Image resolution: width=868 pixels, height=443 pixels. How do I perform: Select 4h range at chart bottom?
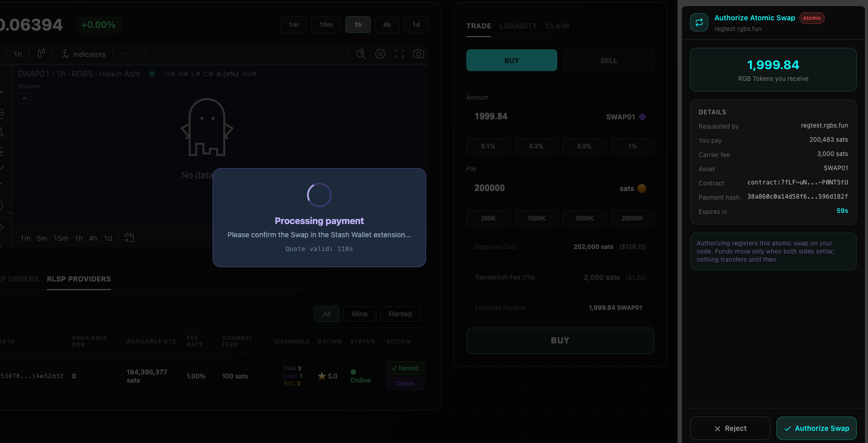point(93,238)
